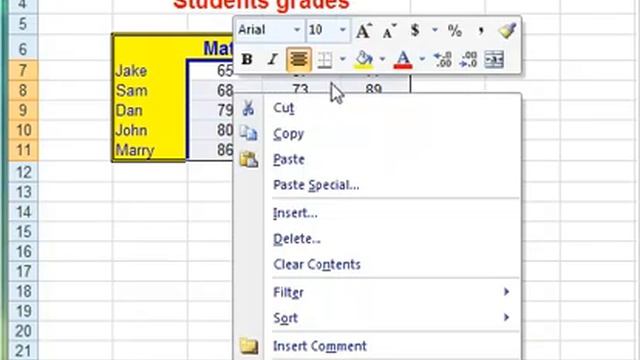The width and height of the screenshot is (640, 360).
Task: Select row header 12
Action: click(x=23, y=172)
